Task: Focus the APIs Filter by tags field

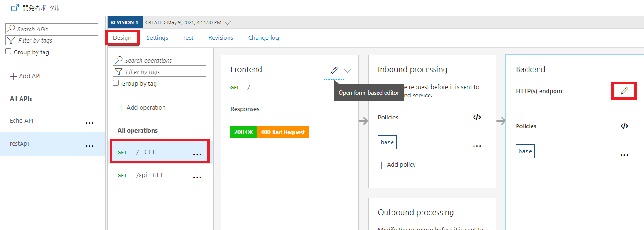Action: point(52,40)
